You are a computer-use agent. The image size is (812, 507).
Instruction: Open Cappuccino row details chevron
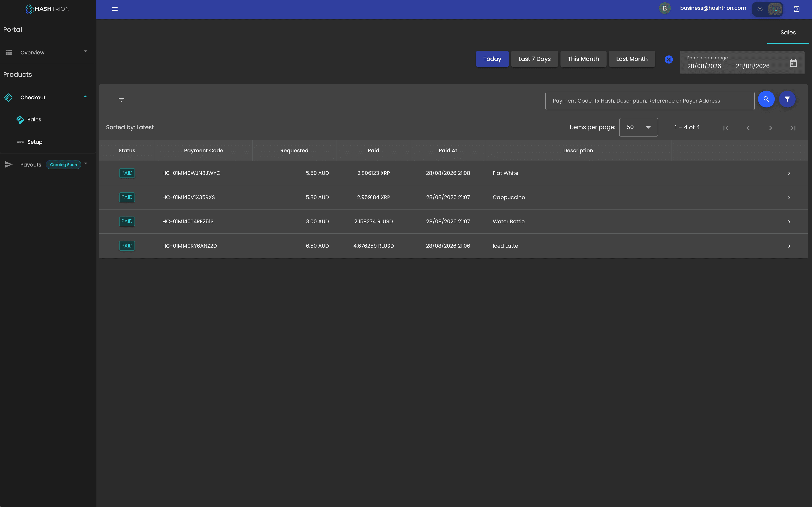point(789,197)
